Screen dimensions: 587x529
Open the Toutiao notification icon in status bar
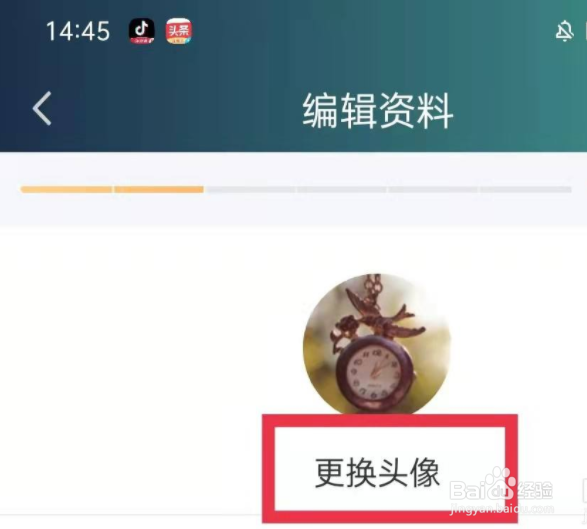(x=179, y=31)
